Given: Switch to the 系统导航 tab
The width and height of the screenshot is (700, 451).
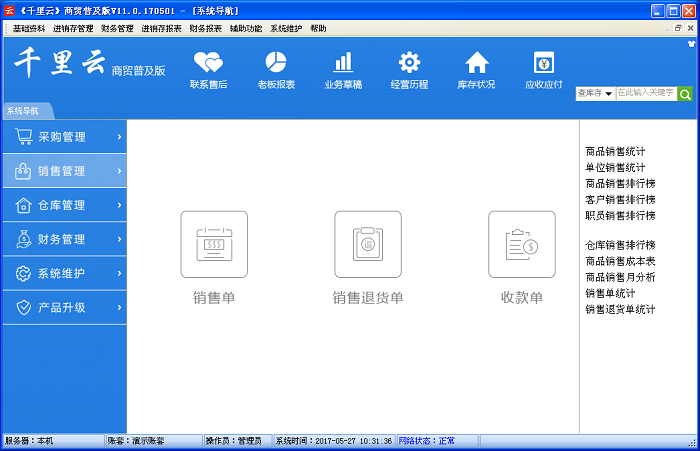Looking at the screenshot, I should tap(25, 111).
